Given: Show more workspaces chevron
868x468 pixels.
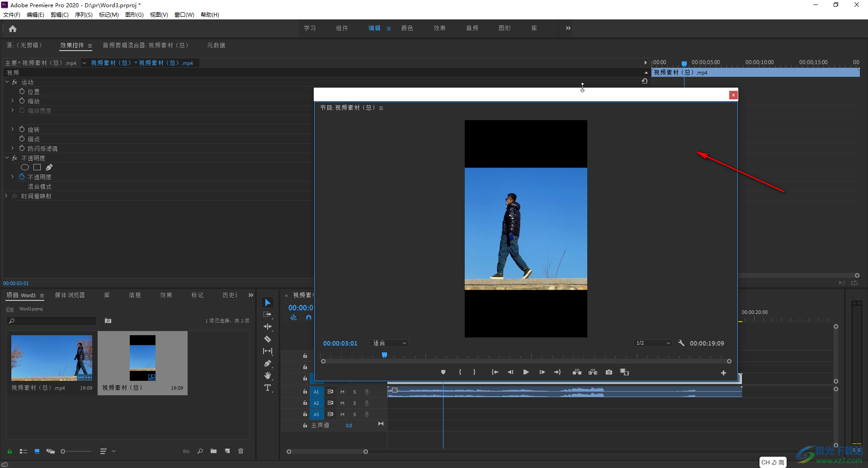Looking at the screenshot, I should coord(568,28).
